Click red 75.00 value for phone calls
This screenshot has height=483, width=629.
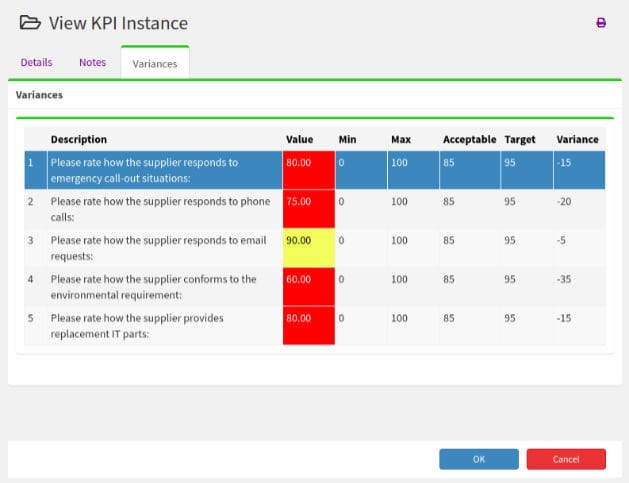pyautogui.click(x=308, y=208)
